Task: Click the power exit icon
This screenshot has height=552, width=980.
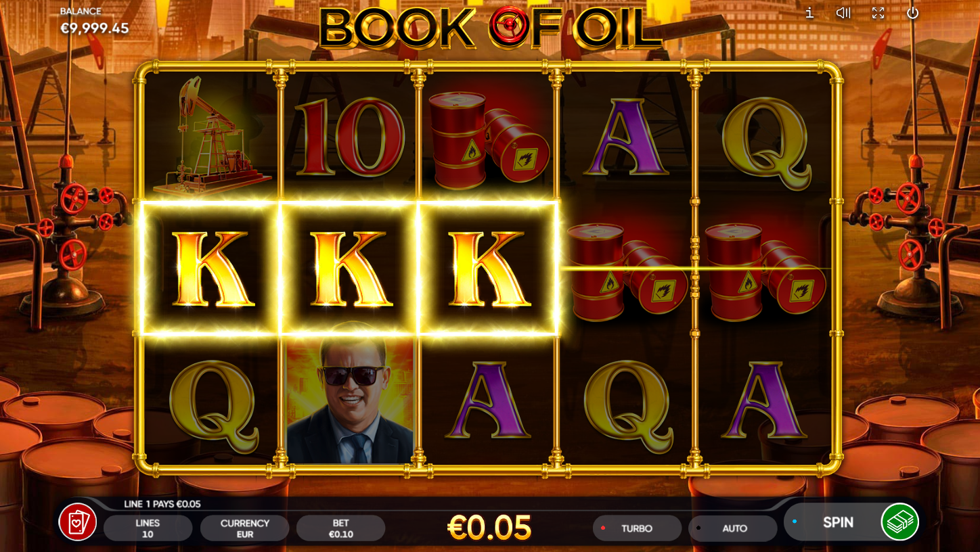Action: (x=913, y=13)
